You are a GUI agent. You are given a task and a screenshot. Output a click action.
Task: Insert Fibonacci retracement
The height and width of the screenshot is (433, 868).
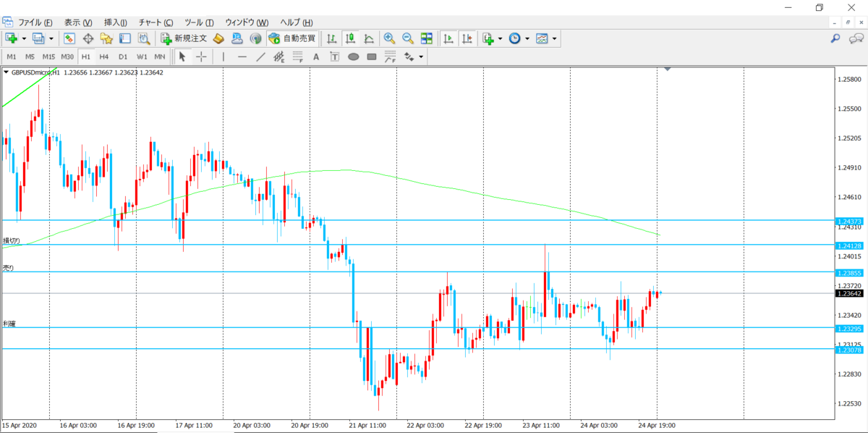click(x=297, y=56)
